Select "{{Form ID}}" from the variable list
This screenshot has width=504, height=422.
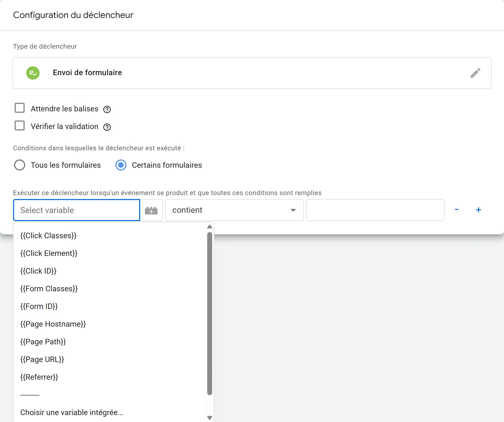pyautogui.click(x=39, y=306)
